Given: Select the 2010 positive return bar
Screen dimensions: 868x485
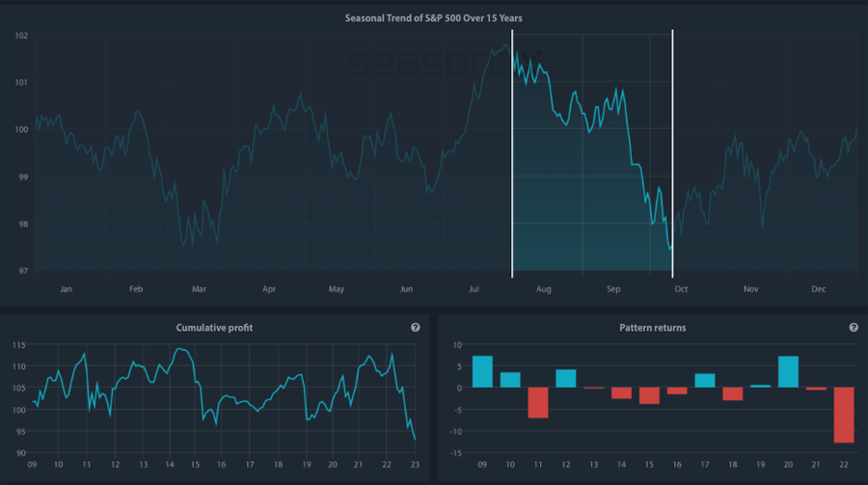Looking at the screenshot, I should 510,380.
